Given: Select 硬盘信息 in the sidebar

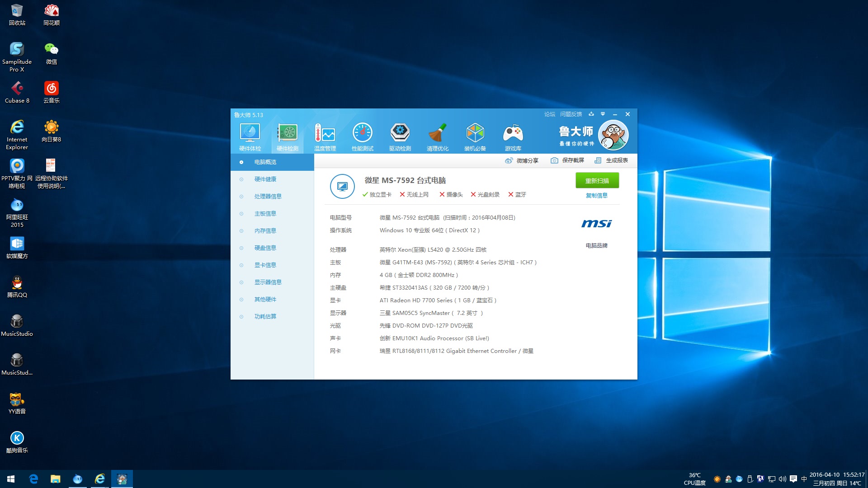Looking at the screenshot, I should (272, 248).
